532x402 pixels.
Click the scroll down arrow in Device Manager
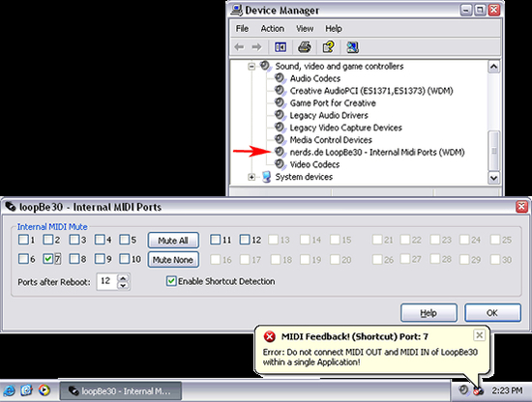(493, 177)
